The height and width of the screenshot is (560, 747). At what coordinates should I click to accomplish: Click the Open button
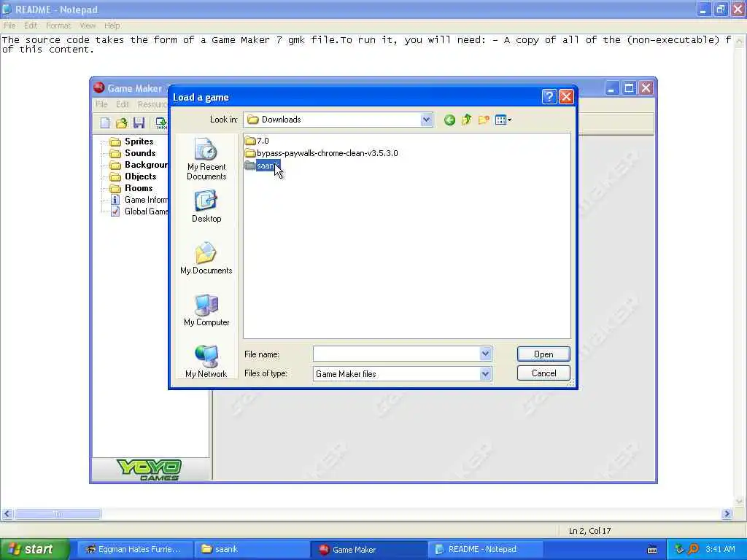click(x=543, y=354)
